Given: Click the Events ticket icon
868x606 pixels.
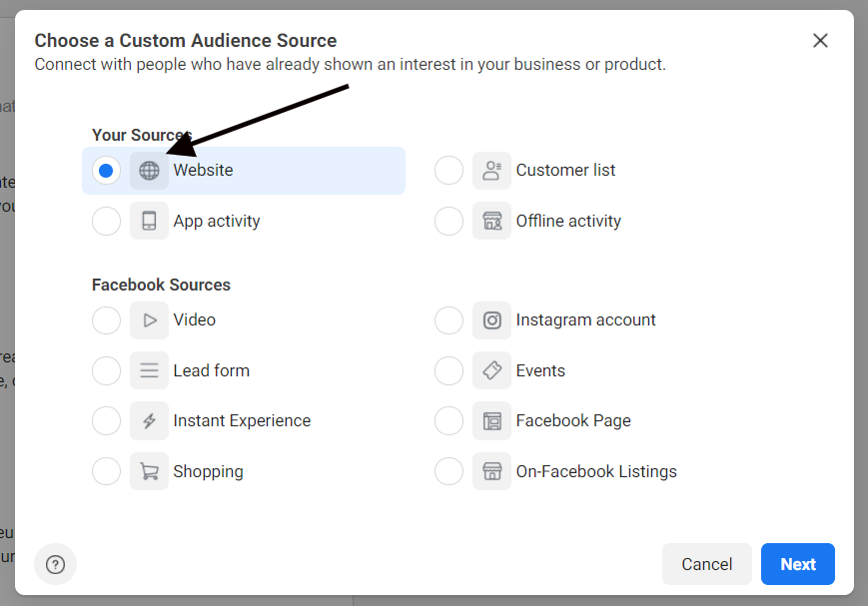Looking at the screenshot, I should (x=491, y=370).
